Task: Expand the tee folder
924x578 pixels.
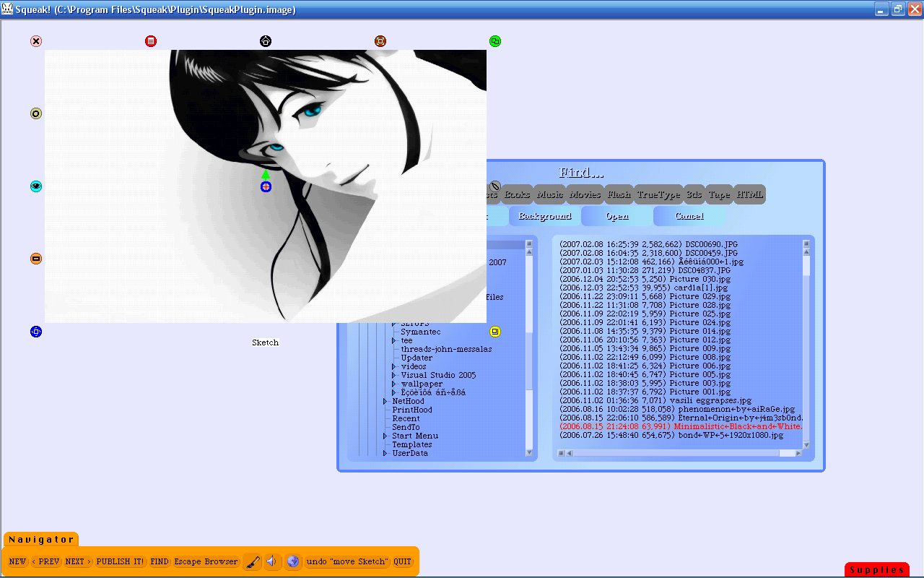Action: pos(394,340)
